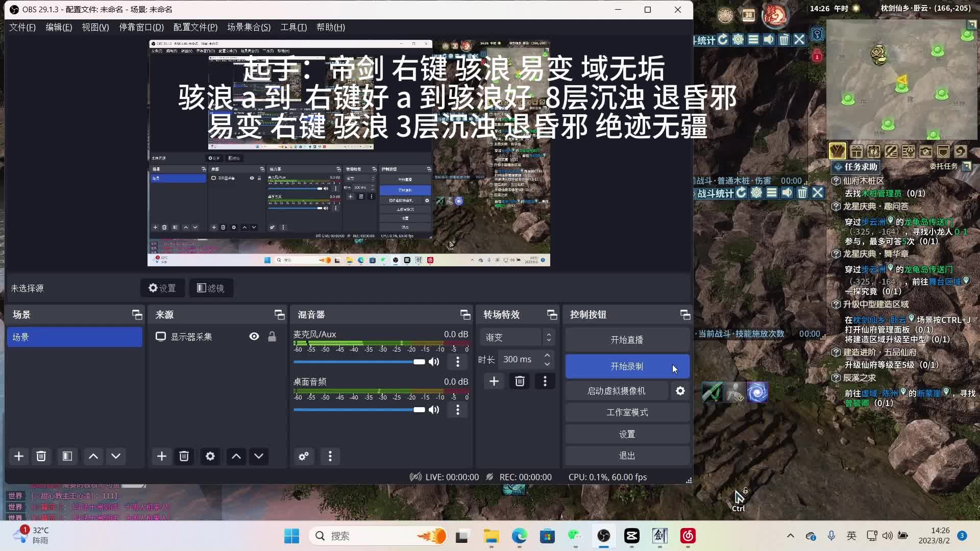This screenshot has height=551, width=980.
Task: Click taskbar 搜索 search box
Action: pos(378,536)
